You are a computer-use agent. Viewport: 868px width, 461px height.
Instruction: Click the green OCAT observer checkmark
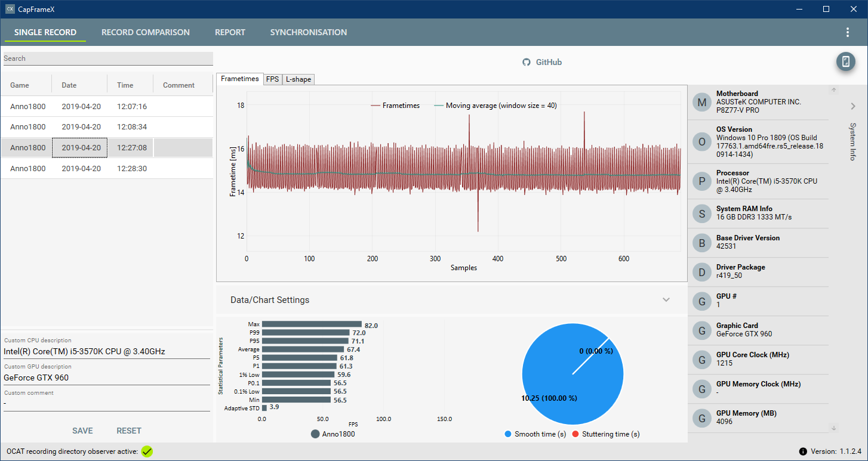pos(147,451)
